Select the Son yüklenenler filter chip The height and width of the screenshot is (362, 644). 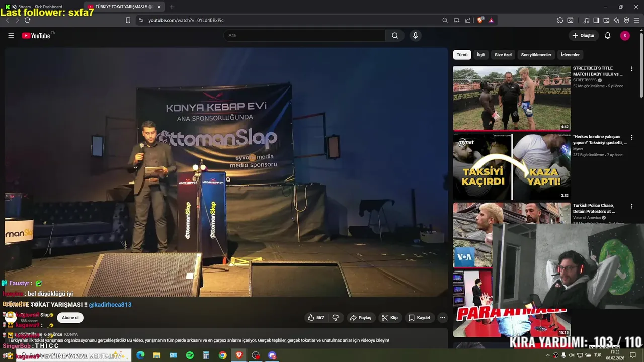536,55
